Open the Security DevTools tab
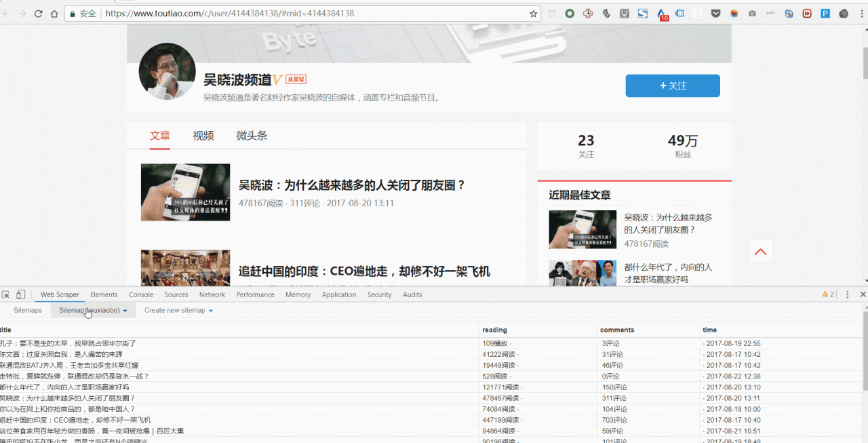 pyautogui.click(x=380, y=294)
